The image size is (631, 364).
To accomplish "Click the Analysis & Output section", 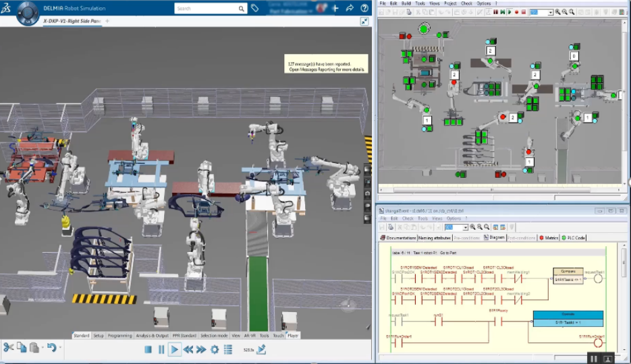I will [x=153, y=335].
